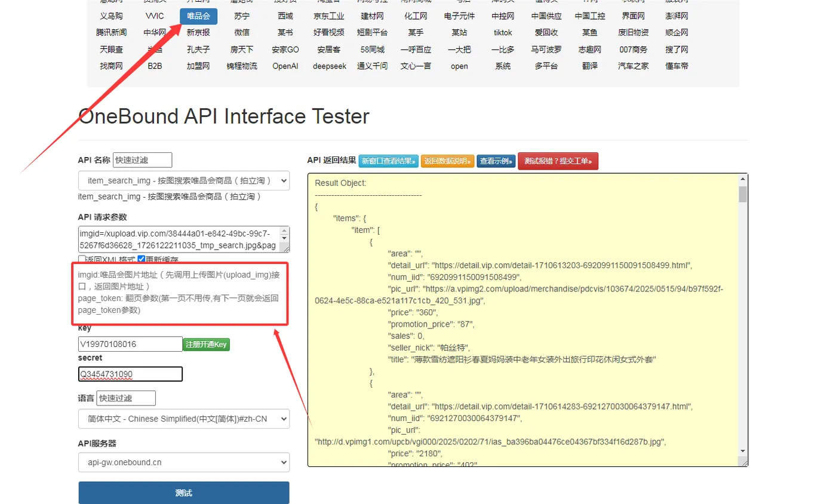Image resolution: width=836 pixels, height=504 pixels.
Task: Click the num_iid 6920991150091508499 line
Action: (454, 277)
